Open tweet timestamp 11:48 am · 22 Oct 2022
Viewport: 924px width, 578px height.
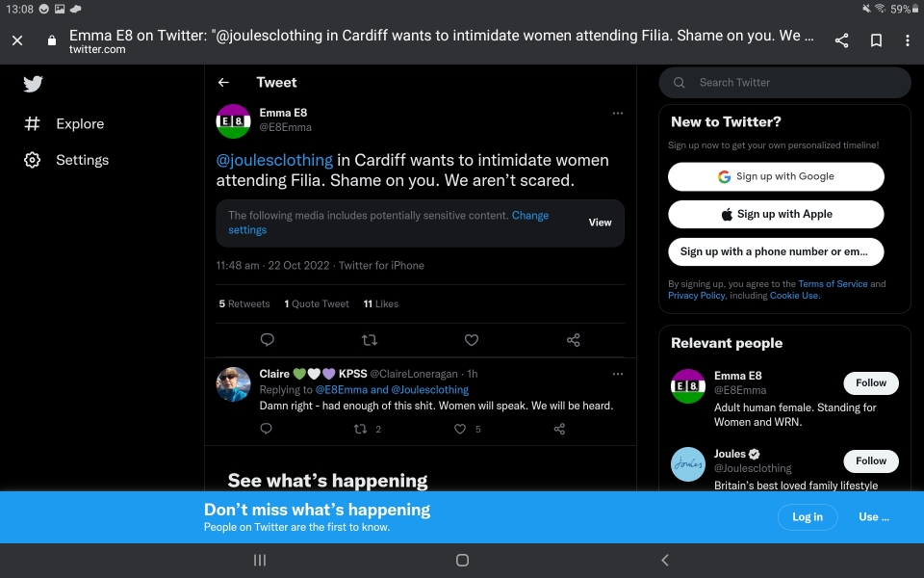(272, 266)
